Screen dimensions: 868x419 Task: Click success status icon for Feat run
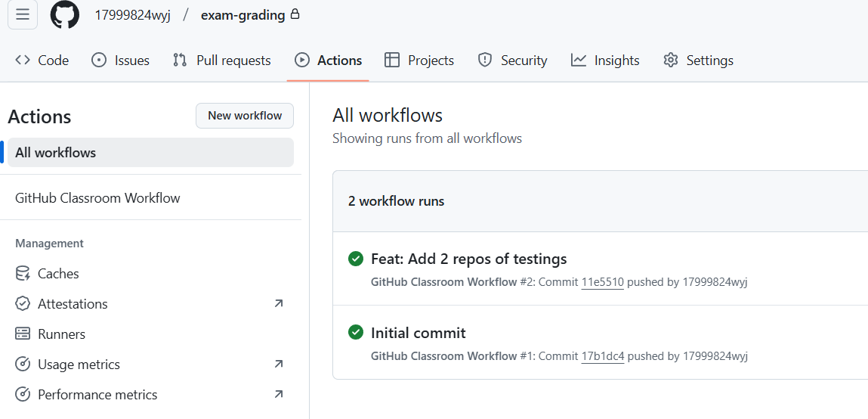click(356, 259)
